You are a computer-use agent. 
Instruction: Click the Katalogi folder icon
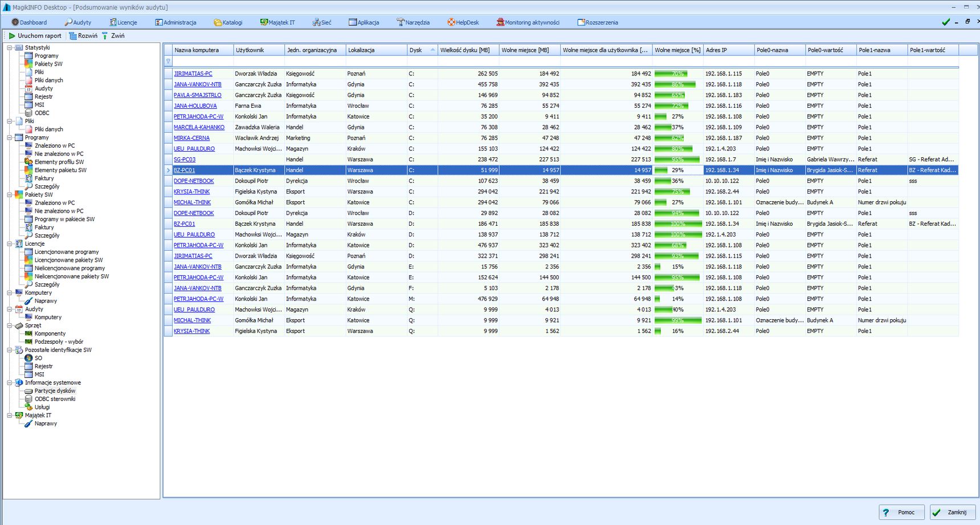(218, 22)
